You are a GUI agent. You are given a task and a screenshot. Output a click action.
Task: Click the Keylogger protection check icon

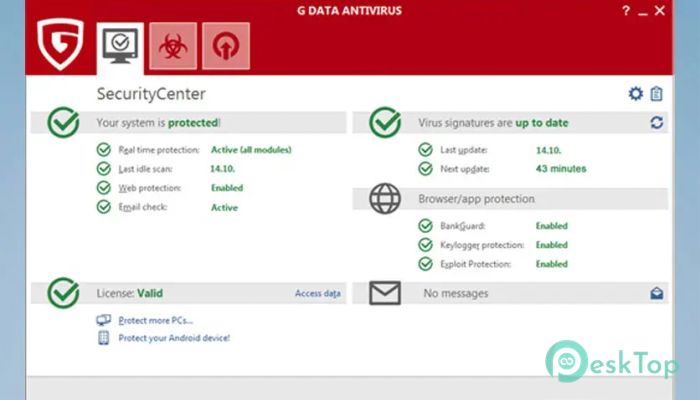click(425, 245)
